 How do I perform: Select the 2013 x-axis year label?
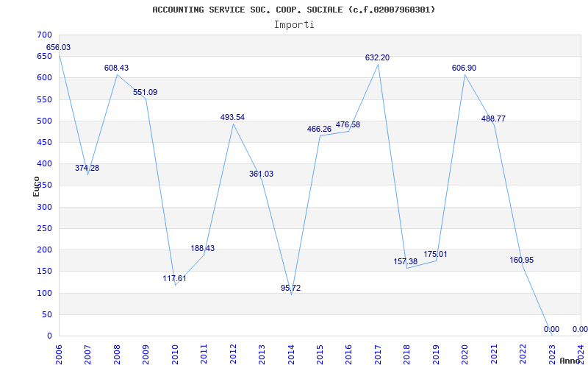point(262,354)
